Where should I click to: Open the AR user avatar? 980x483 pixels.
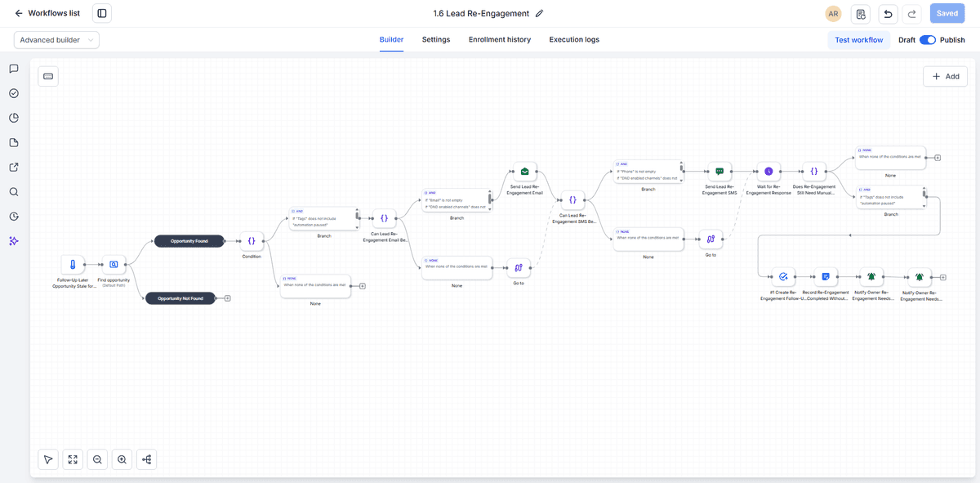[833, 13]
